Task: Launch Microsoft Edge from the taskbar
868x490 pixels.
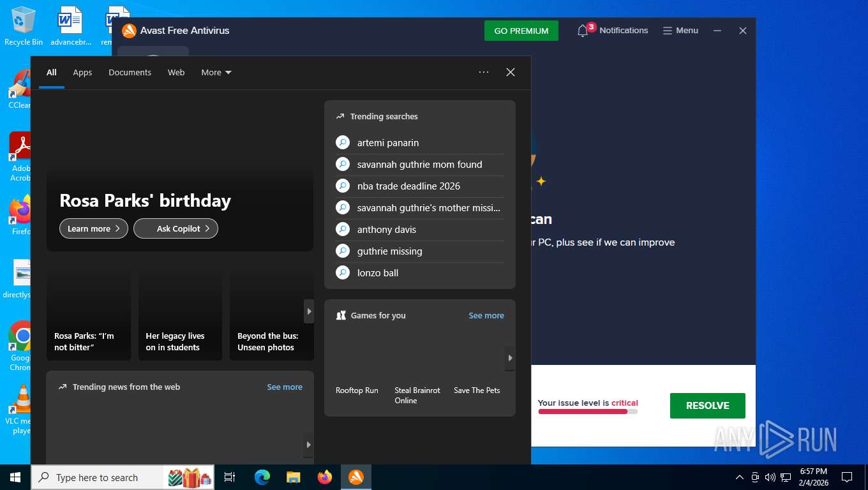Action: tap(262, 477)
